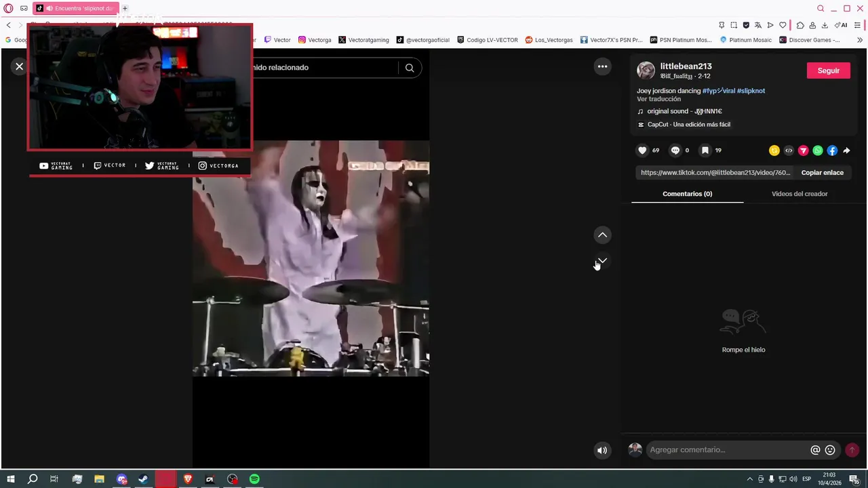
Task: Open the Opera AI assistant icon
Action: 841,25
